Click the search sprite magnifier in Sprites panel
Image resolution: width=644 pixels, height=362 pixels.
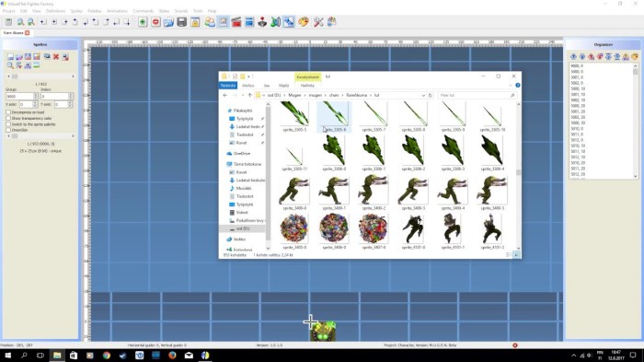10,65
